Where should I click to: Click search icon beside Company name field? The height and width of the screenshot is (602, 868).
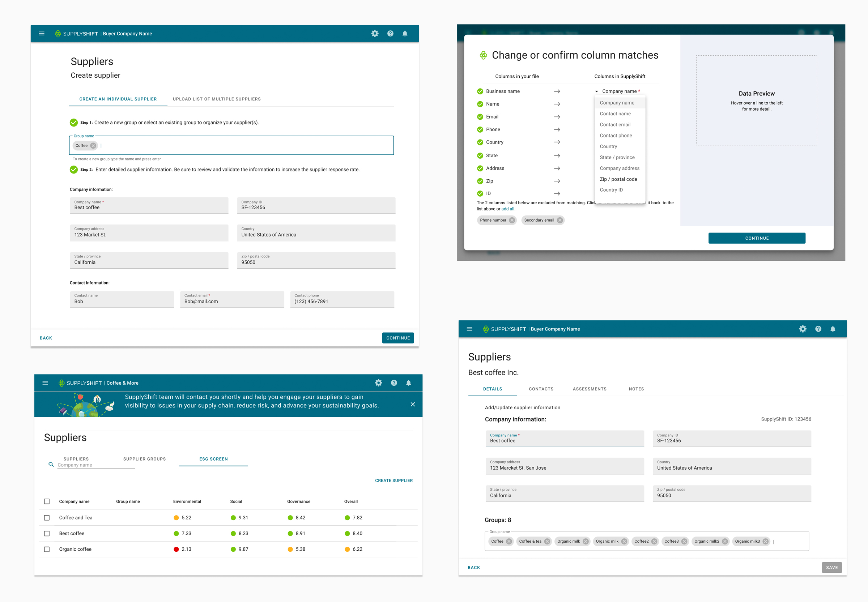(x=51, y=465)
